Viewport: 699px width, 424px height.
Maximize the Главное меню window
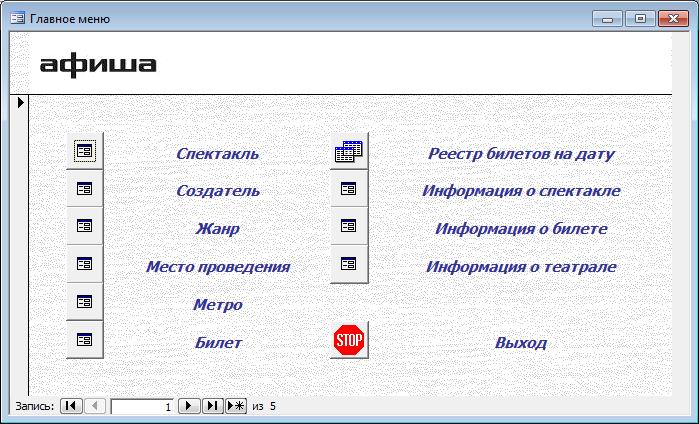(640, 18)
